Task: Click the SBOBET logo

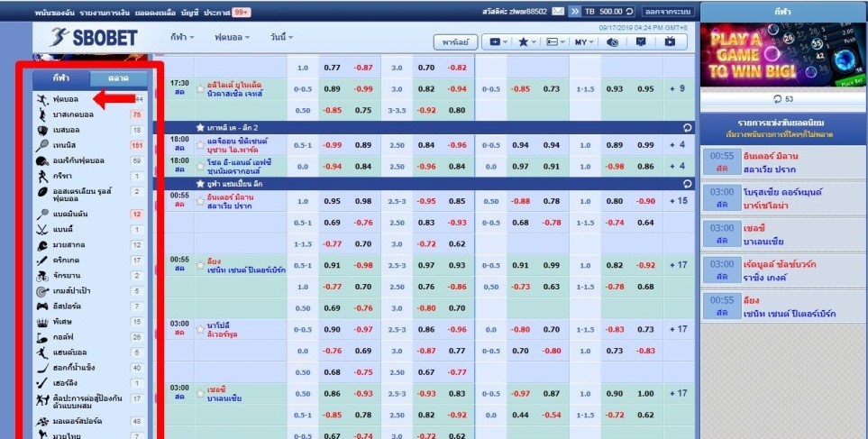Action: pyautogui.click(x=93, y=38)
